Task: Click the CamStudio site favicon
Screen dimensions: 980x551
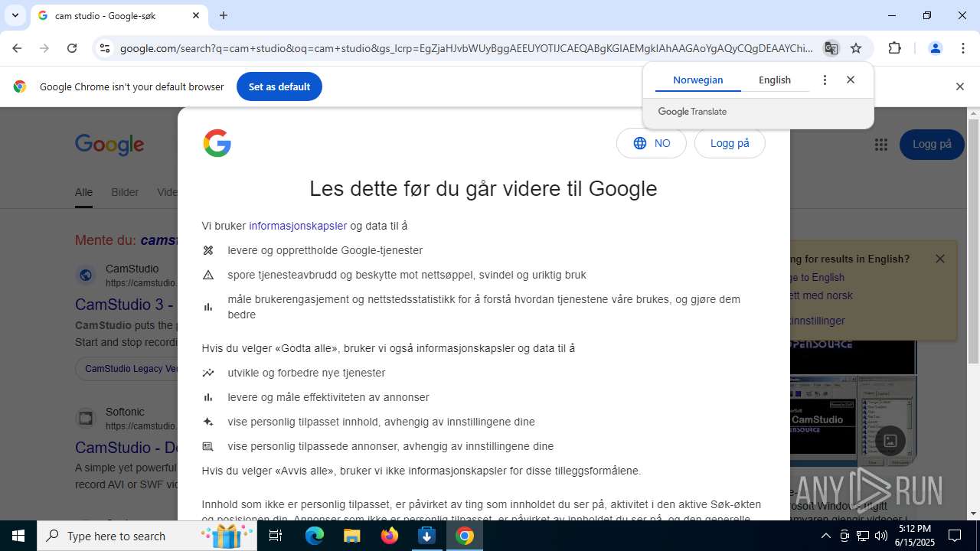Action: click(86, 275)
